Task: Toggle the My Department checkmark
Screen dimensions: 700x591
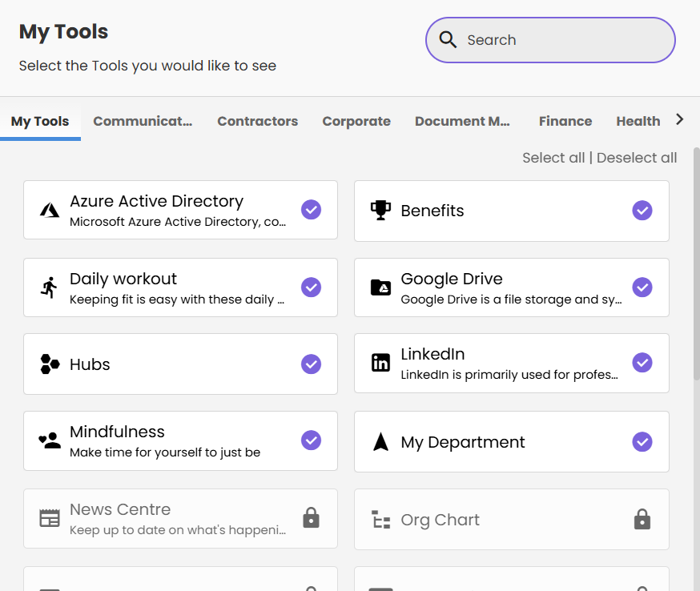Action: click(x=642, y=442)
